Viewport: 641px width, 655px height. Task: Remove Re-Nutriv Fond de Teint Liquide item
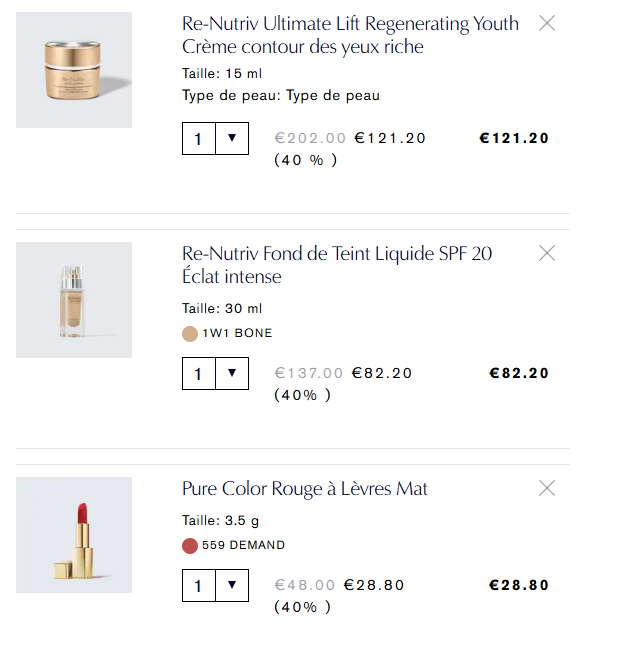(547, 253)
